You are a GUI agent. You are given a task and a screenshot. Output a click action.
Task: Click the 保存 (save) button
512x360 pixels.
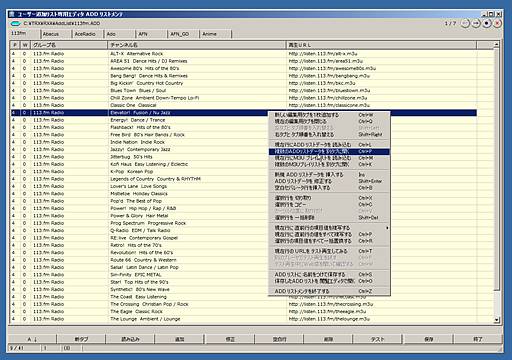428,339
